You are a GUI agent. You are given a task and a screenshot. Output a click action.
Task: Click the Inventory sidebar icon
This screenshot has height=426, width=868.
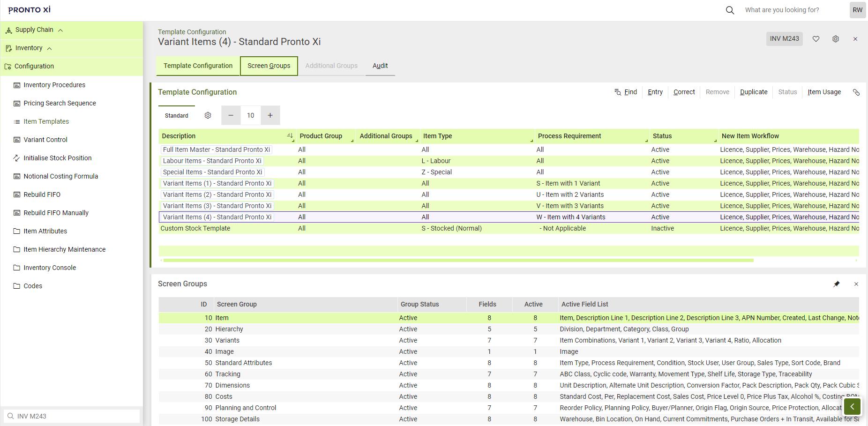8,48
